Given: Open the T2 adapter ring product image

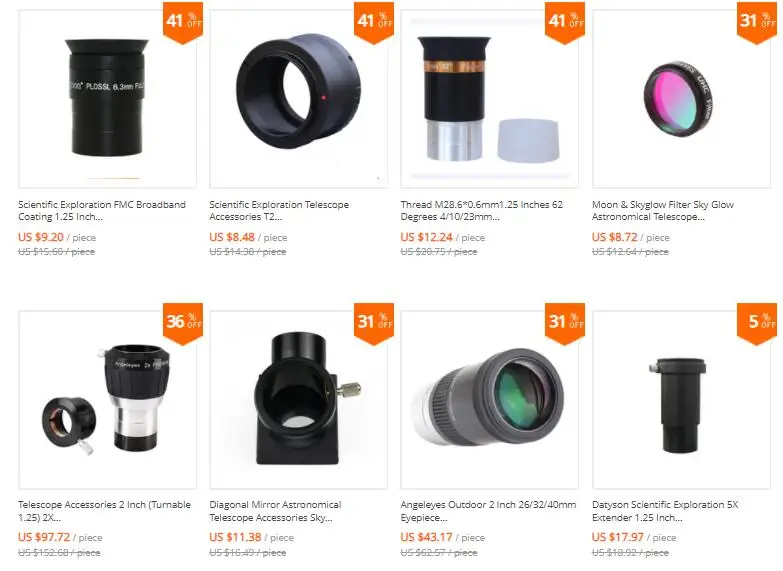Looking at the screenshot, I should (x=299, y=99).
